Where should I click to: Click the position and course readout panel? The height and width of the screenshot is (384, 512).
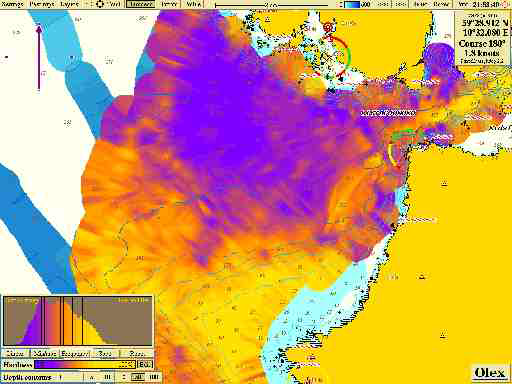[483, 37]
